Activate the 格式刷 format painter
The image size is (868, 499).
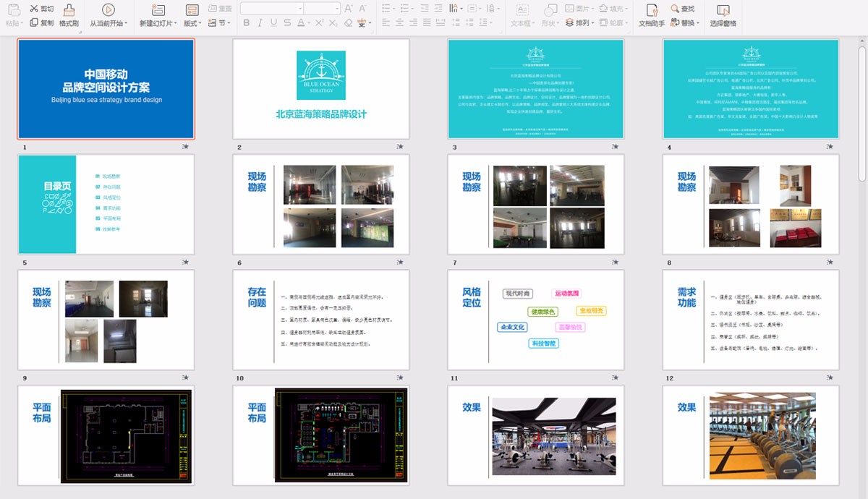(x=69, y=15)
